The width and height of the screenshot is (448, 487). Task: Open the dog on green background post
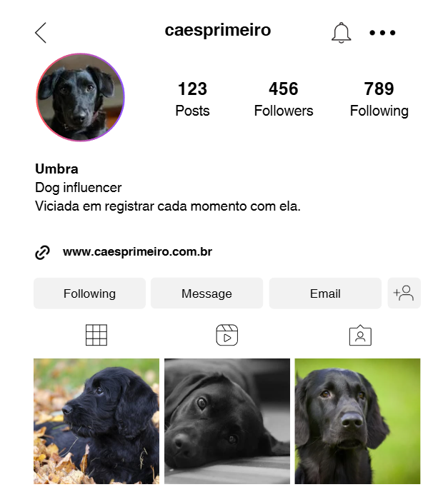[x=357, y=421]
